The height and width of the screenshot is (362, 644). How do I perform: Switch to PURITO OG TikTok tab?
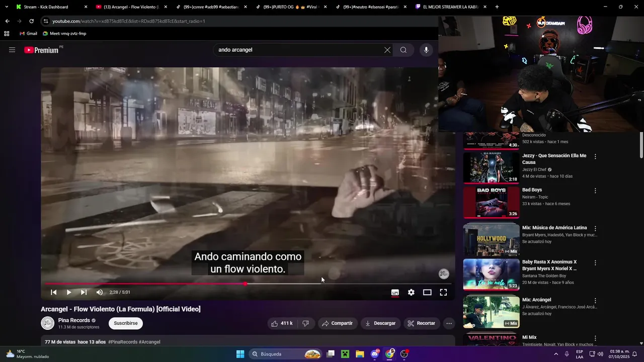[x=290, y=7]
